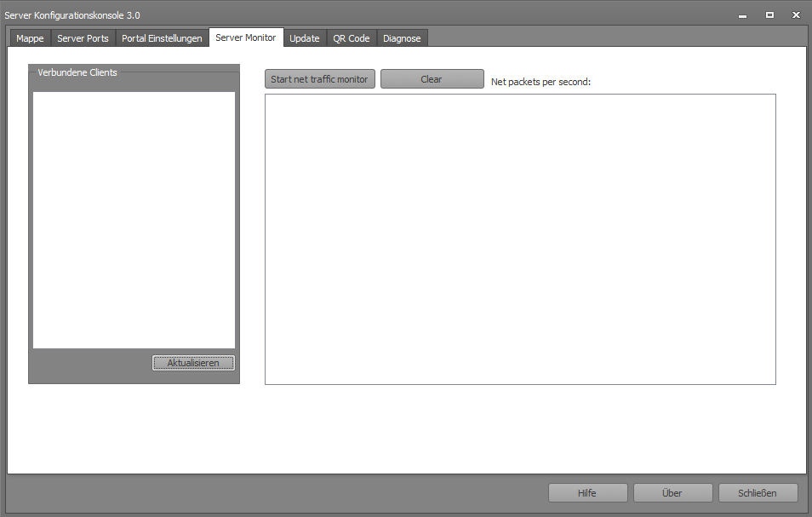The height and width of the screenshot is (517, 812).
Task: Minimize the Server Konfigurationskonsole window
Action: (x=742, y=15)
